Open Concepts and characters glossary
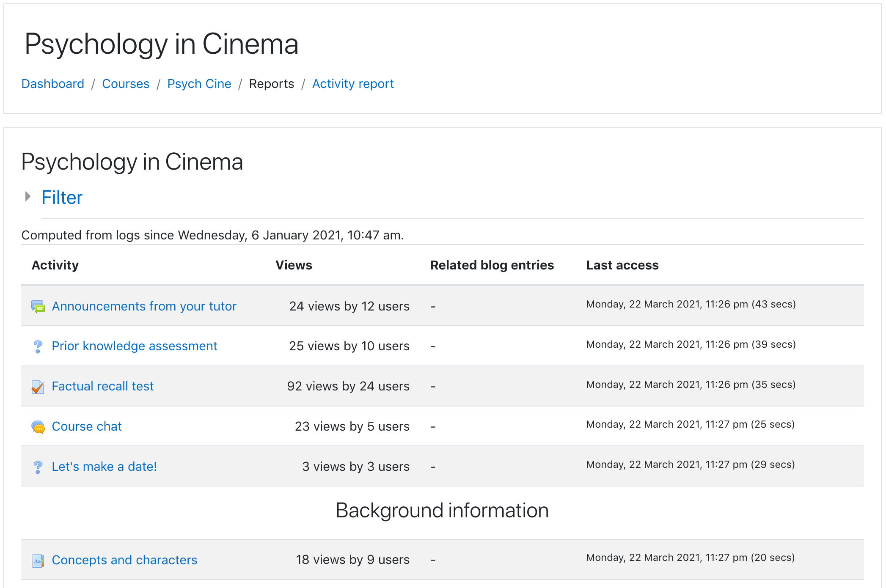886x588 pixels. [x=124, y=560]
